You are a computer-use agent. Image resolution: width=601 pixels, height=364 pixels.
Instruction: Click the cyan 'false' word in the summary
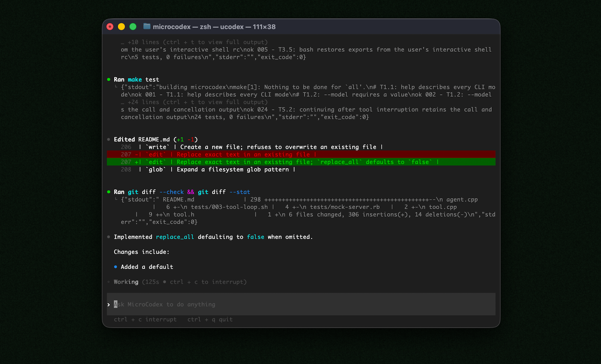point(255,237)
